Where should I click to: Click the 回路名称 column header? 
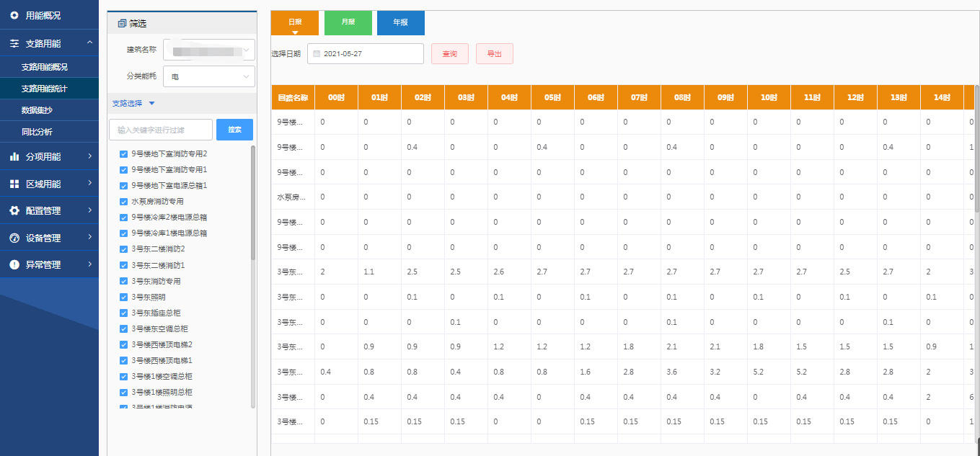(293, 97)
